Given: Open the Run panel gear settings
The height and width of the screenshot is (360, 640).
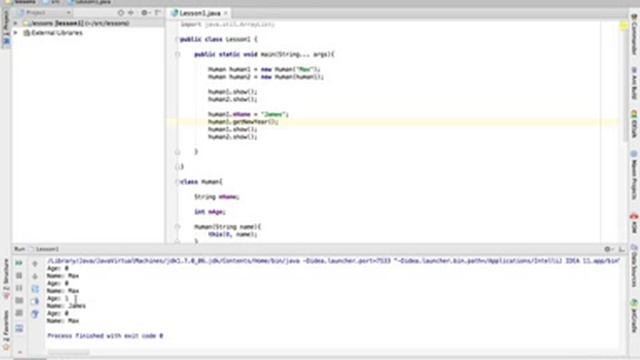Looking at the screenshot, I should pos(608,249).
